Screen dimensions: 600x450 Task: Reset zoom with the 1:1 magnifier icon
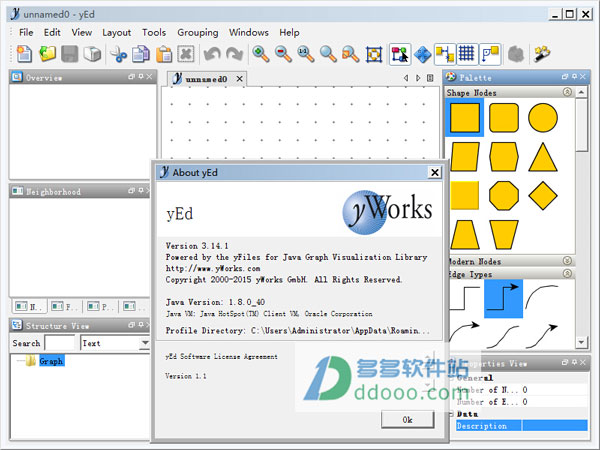coord(306,54)
